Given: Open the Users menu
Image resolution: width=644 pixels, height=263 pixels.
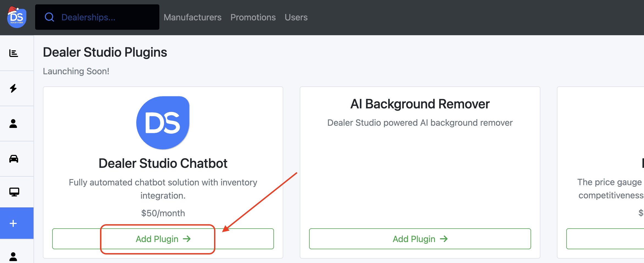Looking at the screenshot, I should pyautogui.click(x=296, y=17).
